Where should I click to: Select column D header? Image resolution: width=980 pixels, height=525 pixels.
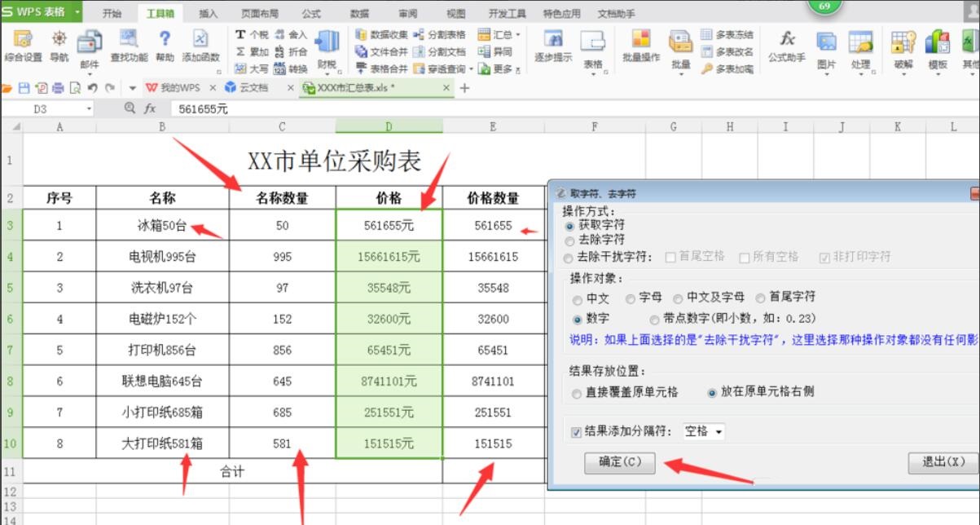point(389,126)
